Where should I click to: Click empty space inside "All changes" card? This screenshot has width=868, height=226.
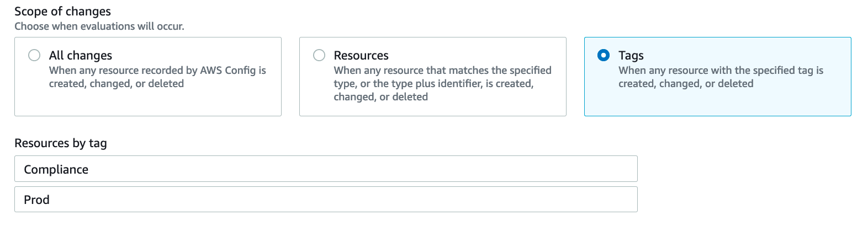pos(148,104)
